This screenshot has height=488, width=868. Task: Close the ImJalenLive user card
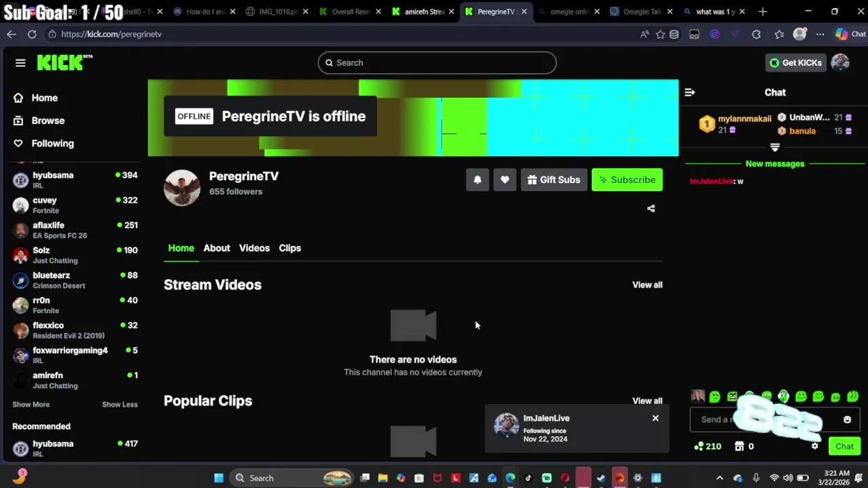point(655,418)
